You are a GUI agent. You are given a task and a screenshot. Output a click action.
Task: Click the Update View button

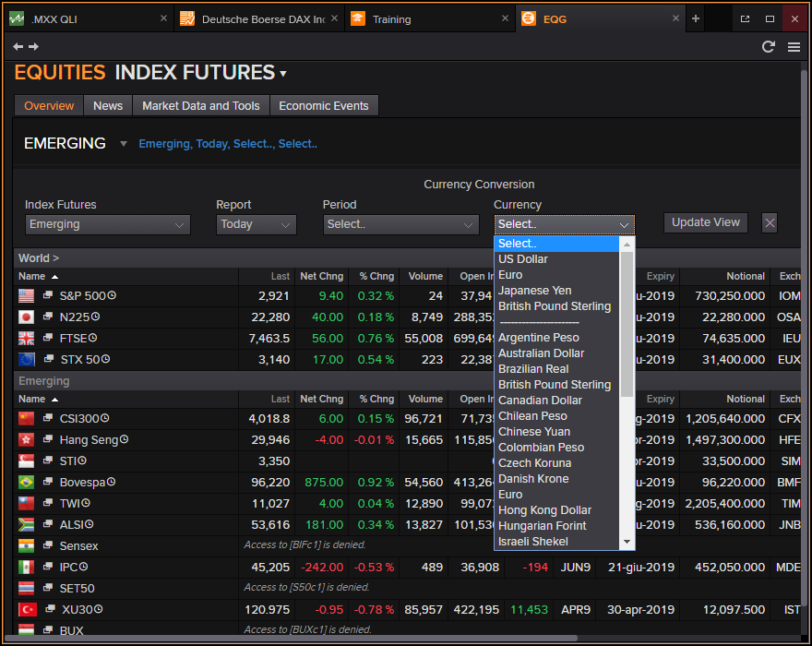(705, 222)
